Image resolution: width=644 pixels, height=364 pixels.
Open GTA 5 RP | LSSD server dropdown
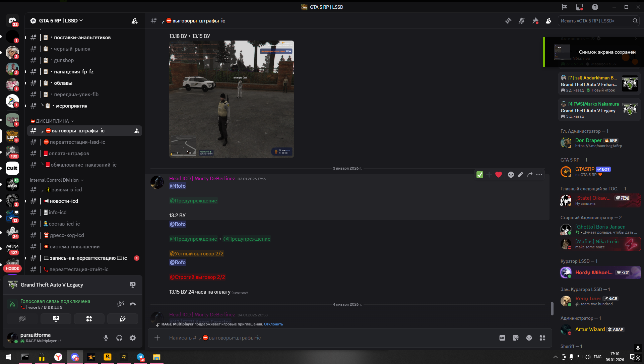(x=59, y=20)
